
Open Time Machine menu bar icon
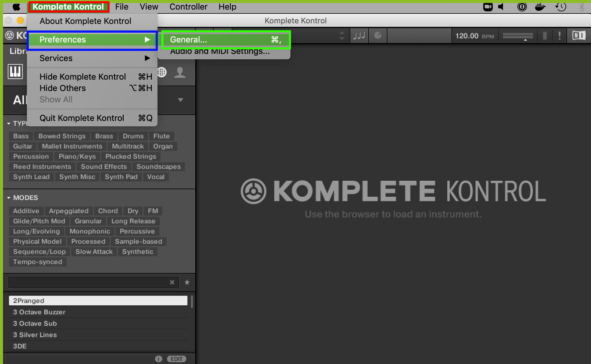click(560, 7)
